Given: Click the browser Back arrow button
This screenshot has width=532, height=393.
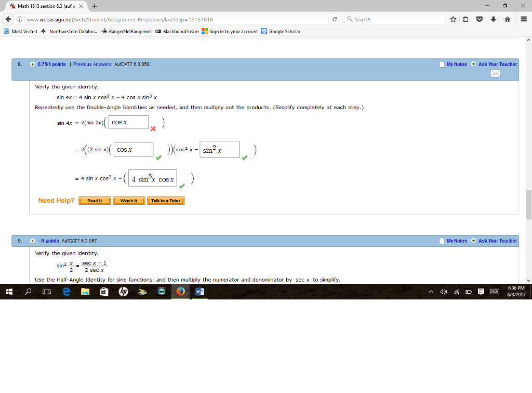Looking at the screenshot, I should (x=8, y=19).
